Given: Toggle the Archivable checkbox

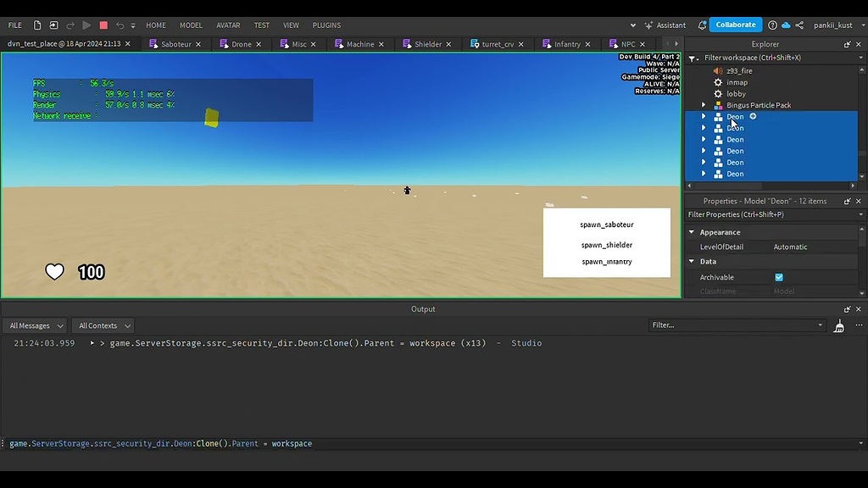Looking at the screenshot, I should [779, 277].
